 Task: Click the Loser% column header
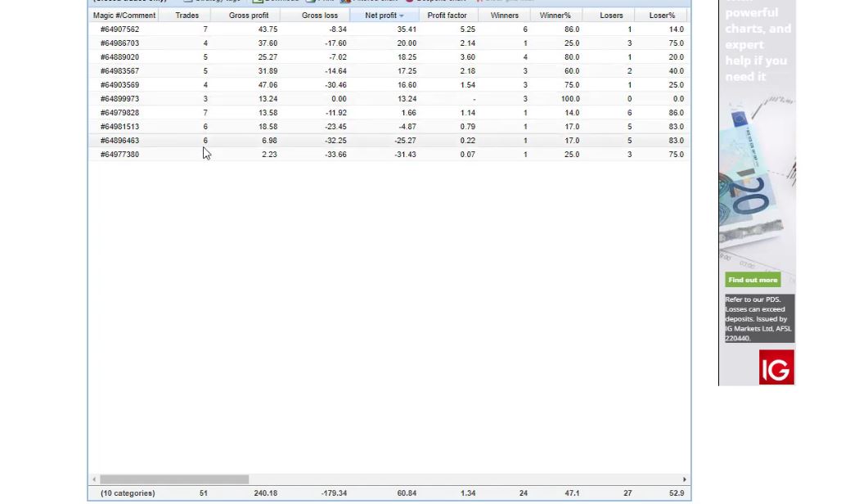[662, 16]
